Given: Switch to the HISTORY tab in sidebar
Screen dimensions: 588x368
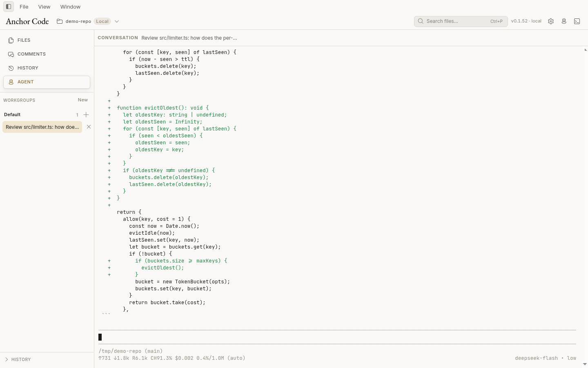Looking at the screenshot, I should click(x=47, y=68).
